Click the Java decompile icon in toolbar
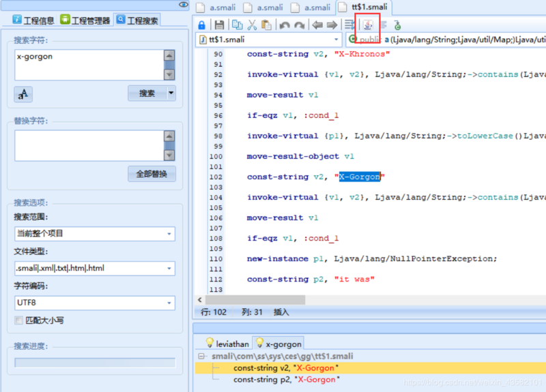This screenshot has width=546, height=392. click(x=368, y=25)
